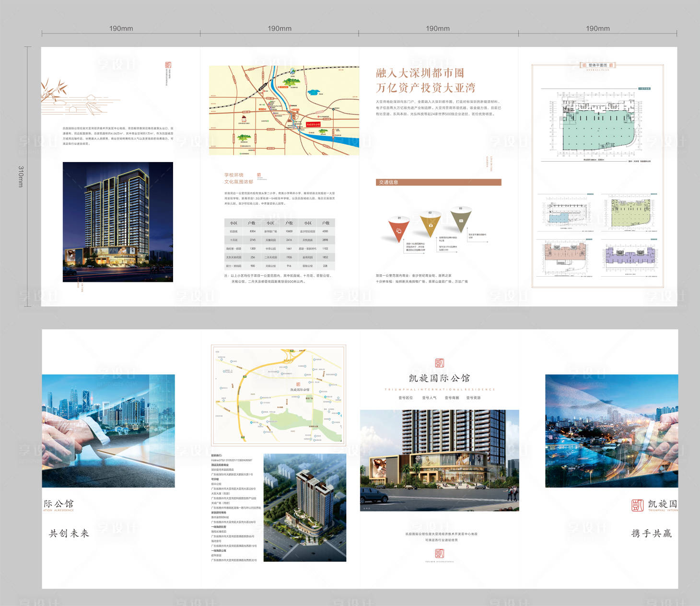Select the small blue floor plan
The width and height of the screenshot is (700, 606).
coord(565,212)
